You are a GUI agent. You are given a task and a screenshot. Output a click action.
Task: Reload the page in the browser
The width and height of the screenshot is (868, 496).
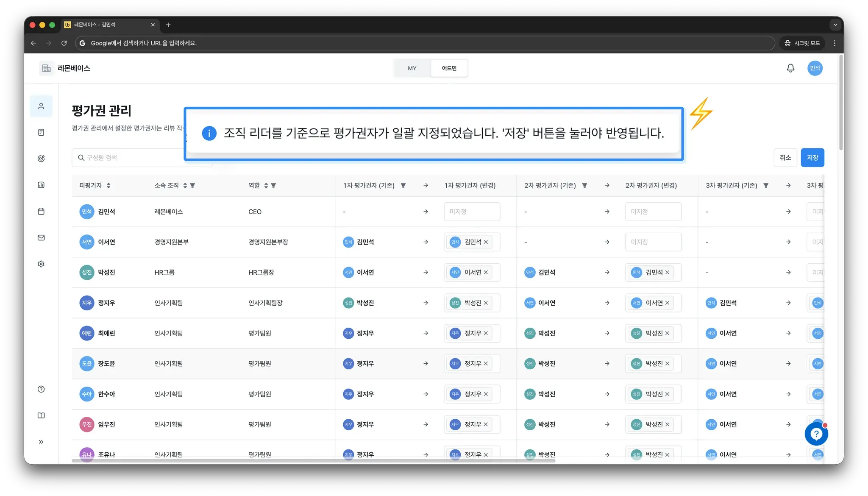pos(64,43)
